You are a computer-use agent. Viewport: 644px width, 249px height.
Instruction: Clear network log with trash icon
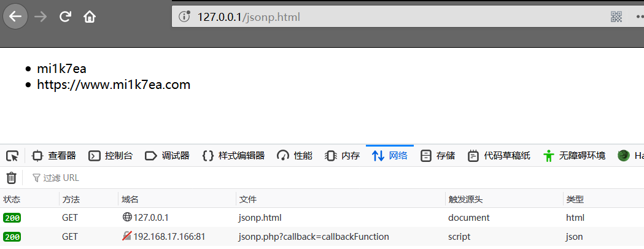(12, 178)
